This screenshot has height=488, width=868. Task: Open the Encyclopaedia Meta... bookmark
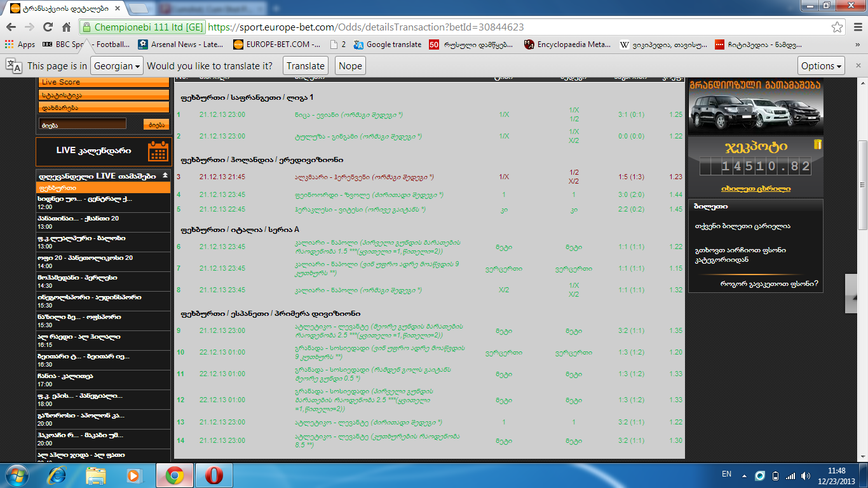tap(567, 44)
